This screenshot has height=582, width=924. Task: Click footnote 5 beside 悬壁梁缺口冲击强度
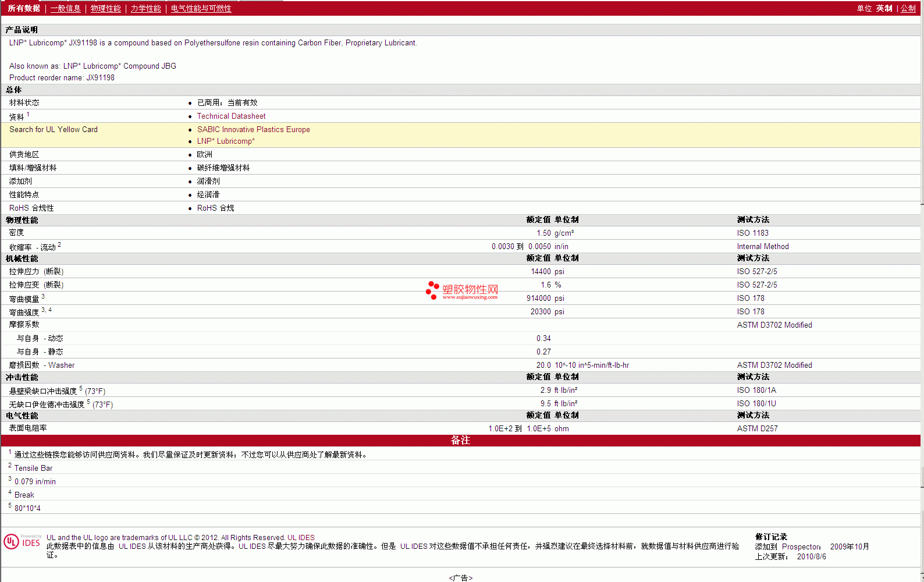click(81, 389)
